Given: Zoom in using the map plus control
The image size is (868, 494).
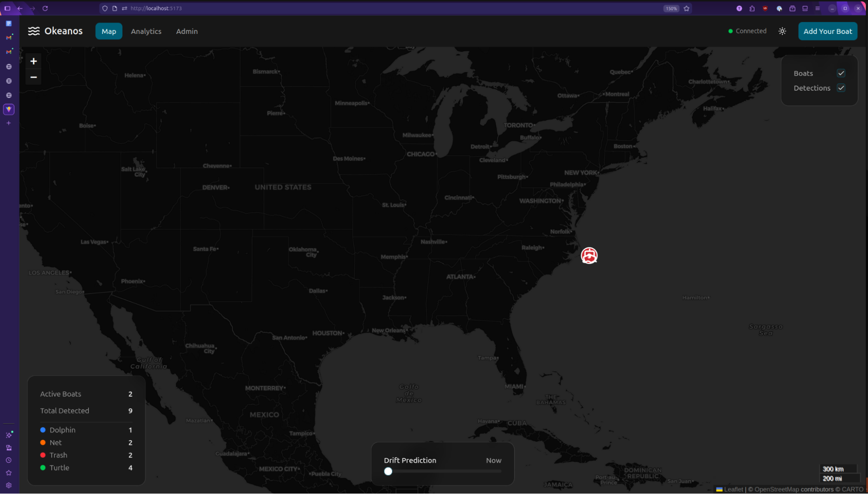Looking at the screenshot, I should pos(33,61).
